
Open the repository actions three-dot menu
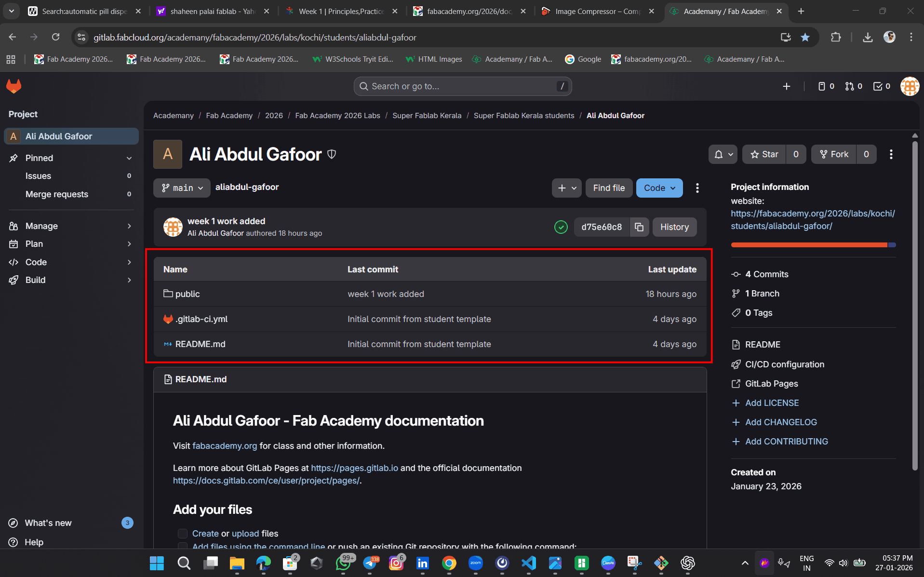pos(697,188)
